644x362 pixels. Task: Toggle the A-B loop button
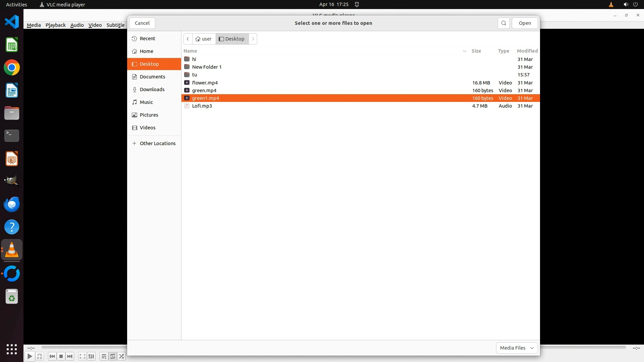40,356
